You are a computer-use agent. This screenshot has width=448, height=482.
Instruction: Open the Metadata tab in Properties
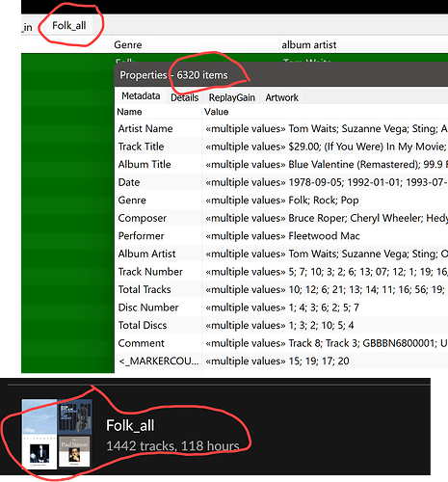141,95
